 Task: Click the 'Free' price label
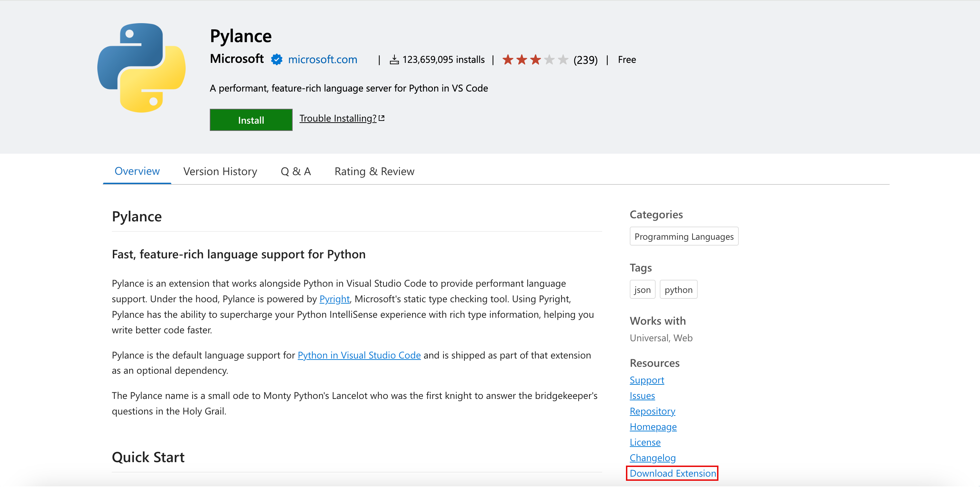pyautogui.click(x=627, y=60)
